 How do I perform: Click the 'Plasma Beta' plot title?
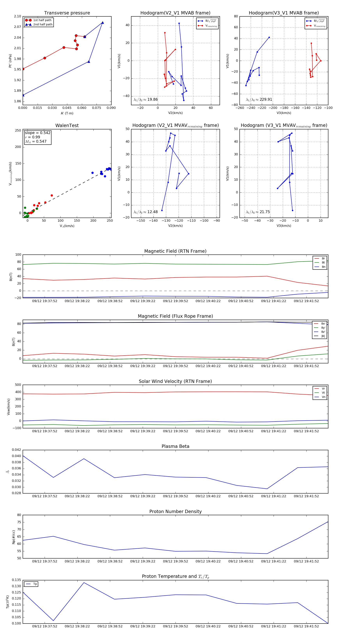[x=175, y=446]
